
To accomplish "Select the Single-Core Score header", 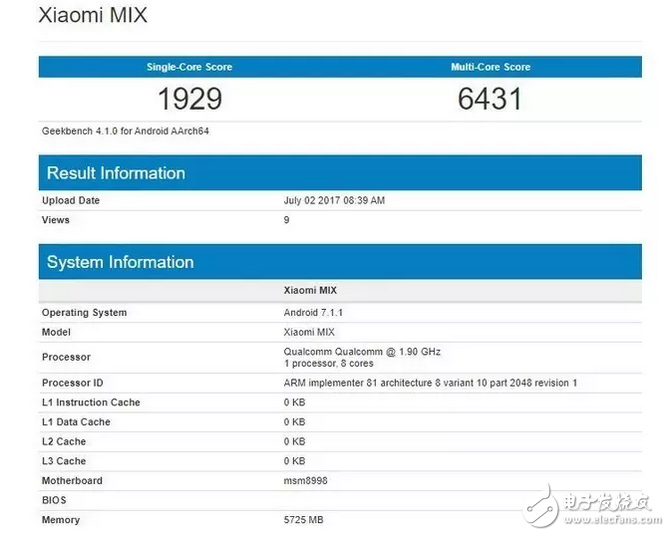I will pyautogui.click(x=189, y=67).
